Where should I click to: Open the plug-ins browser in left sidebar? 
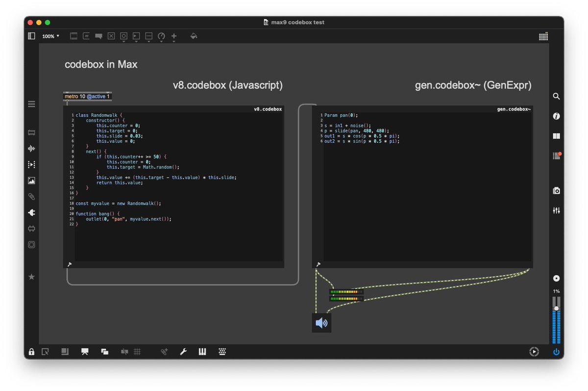[x=31, y=213]
